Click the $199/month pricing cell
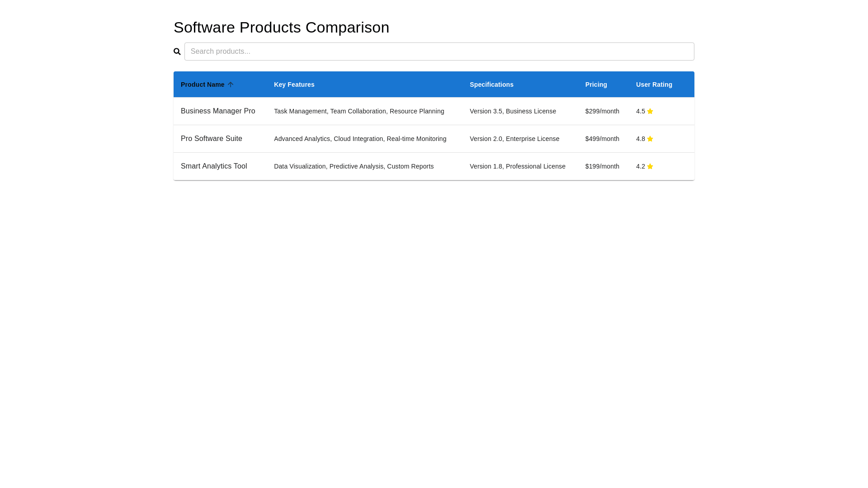868x488 pixels. pos(602,166)
